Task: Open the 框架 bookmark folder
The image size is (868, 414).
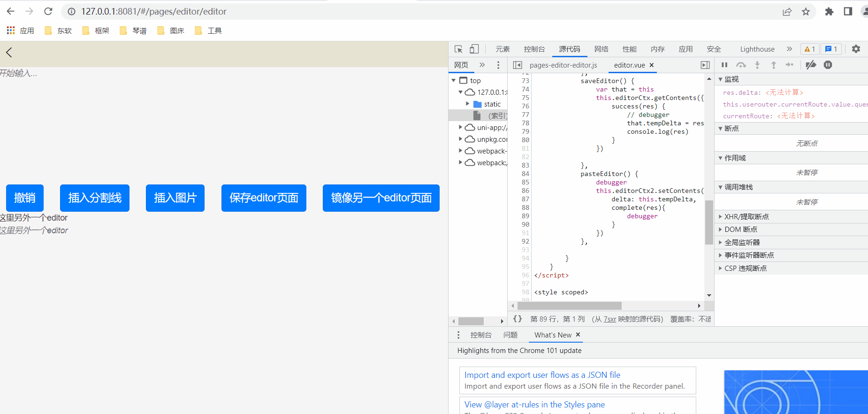Action: coord(95,31)
